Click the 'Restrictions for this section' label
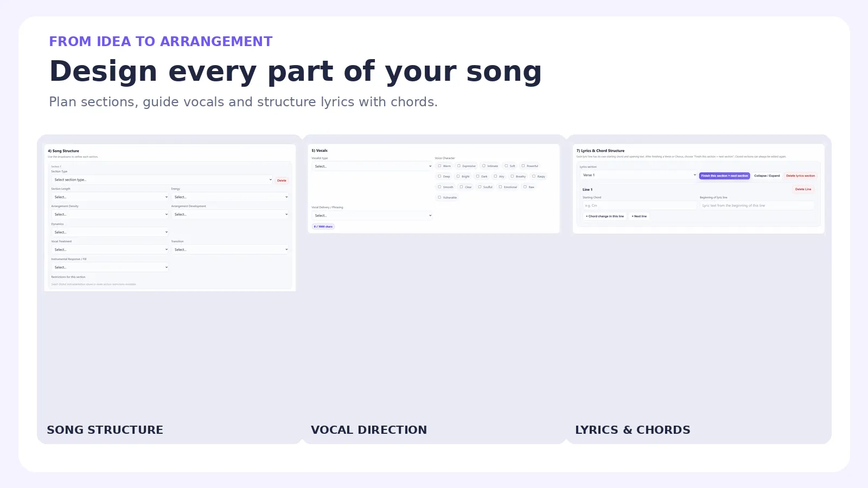The image size is (868, 488). (68, 277)
